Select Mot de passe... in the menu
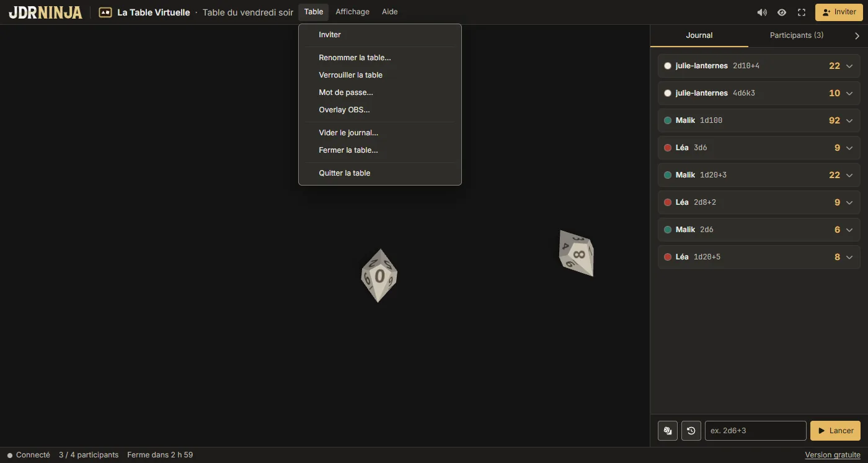Screen dimensions: 868x463 380,92
